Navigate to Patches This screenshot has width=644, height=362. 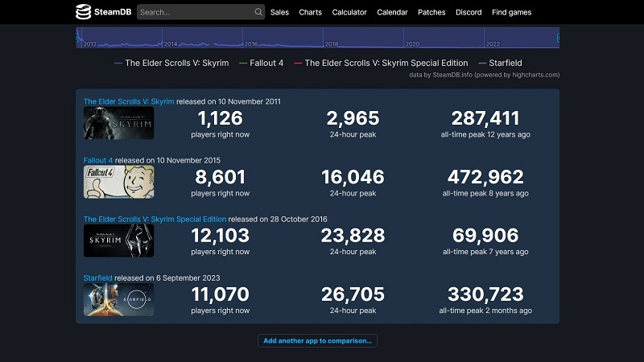coord(431,12)
